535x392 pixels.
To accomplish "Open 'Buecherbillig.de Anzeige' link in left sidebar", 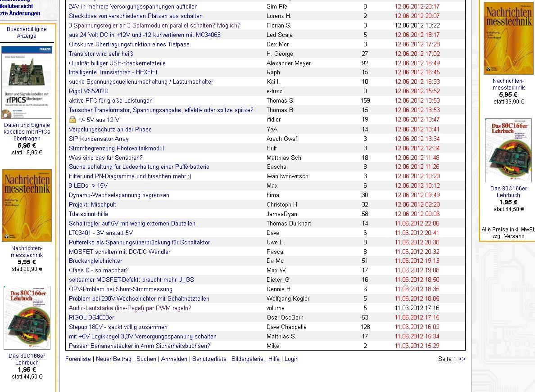I will tap(27, 33).
